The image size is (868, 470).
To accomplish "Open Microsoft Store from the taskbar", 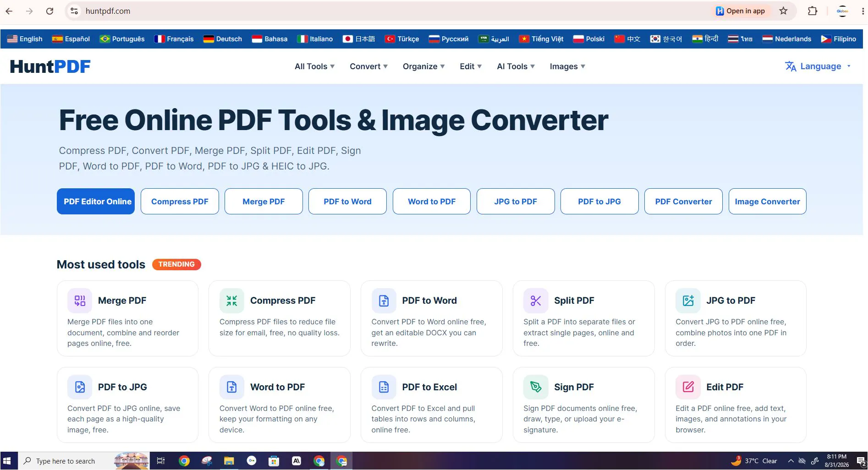I will click(x=274, y=461).
